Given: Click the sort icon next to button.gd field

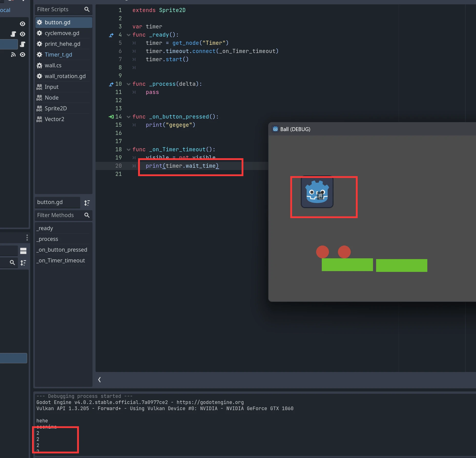Looking at the screenshot, I should coord(87,203).
